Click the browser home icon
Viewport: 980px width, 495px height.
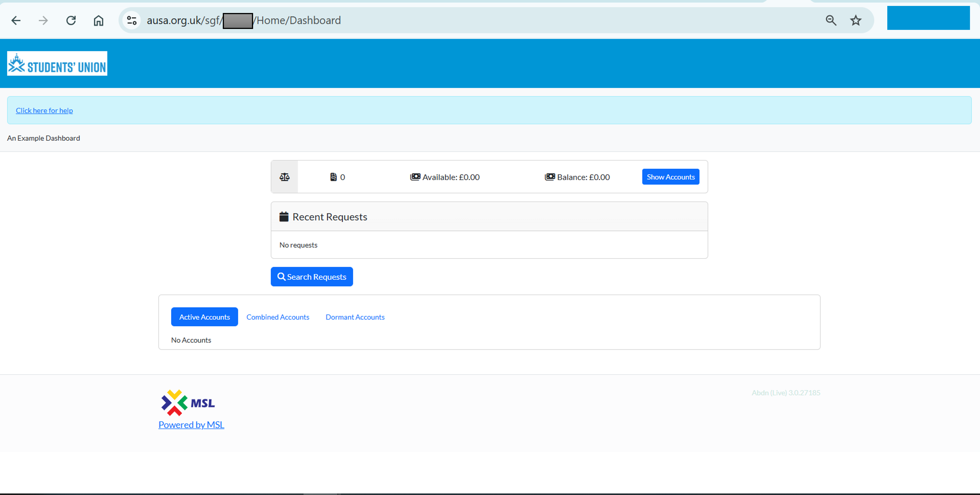tap(99, 20)
